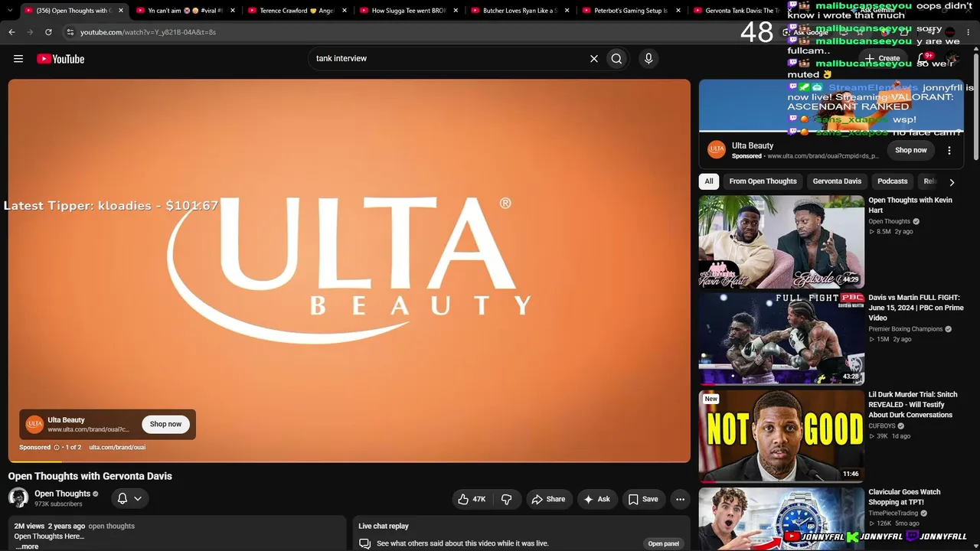Image resolution: width=980 pixels, height=551 pixels.
Task: Dislike the video
Action: (x=506, y=499)
